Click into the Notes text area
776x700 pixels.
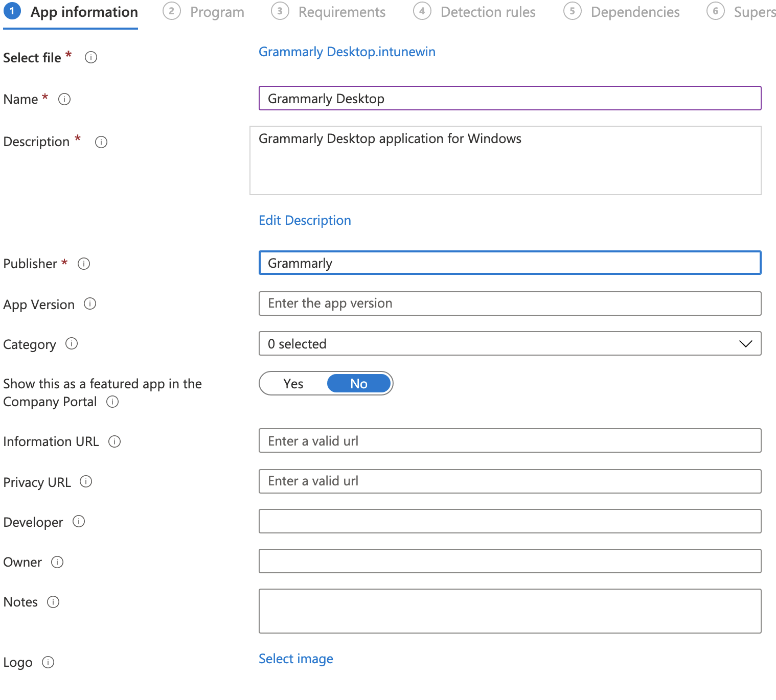pyautogui.click(x=510, y=611)
